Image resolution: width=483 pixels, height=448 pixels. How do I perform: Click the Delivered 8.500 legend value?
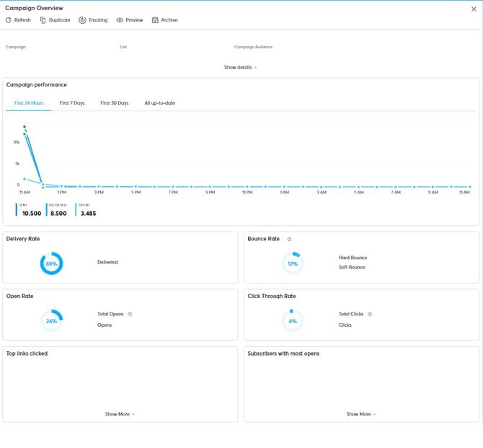tap(58, 214)
